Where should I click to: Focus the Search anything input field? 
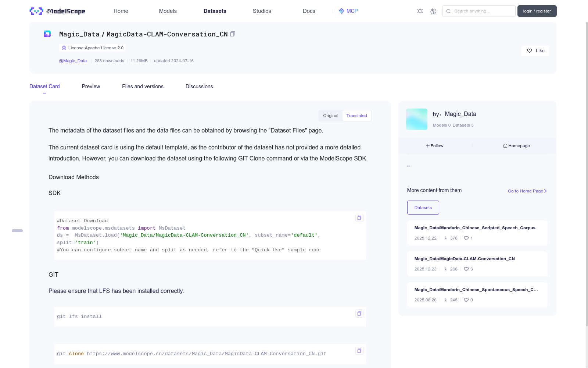click(x=479, y=11)
